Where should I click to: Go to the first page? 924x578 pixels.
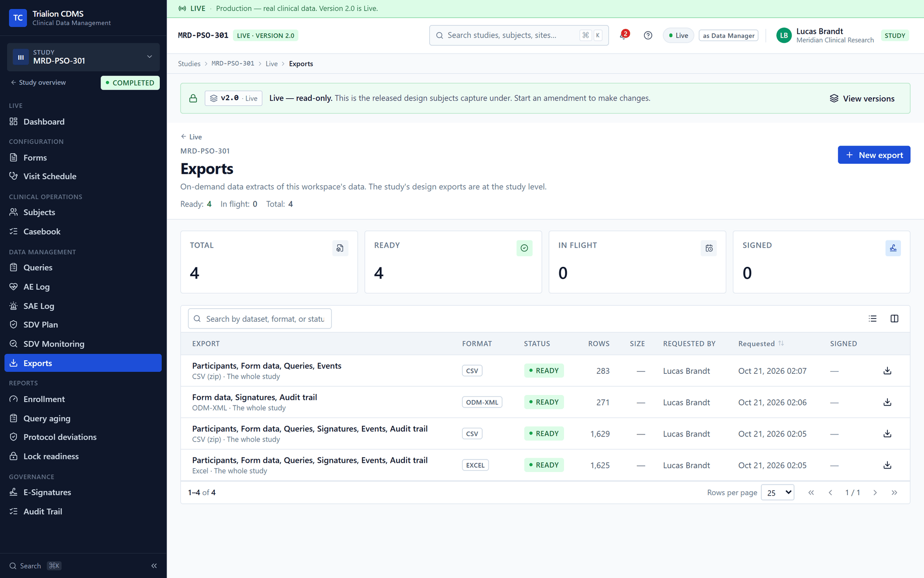tap(811, 492)
